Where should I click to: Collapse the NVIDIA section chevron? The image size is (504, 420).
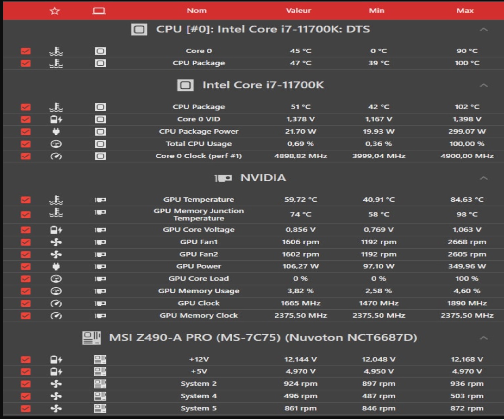[483, 178]
